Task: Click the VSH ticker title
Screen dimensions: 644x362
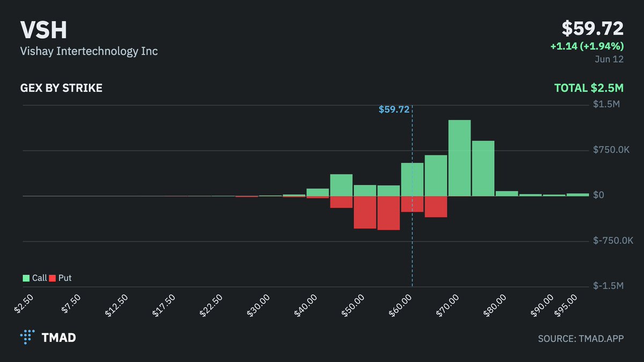Action: [43, 31]
